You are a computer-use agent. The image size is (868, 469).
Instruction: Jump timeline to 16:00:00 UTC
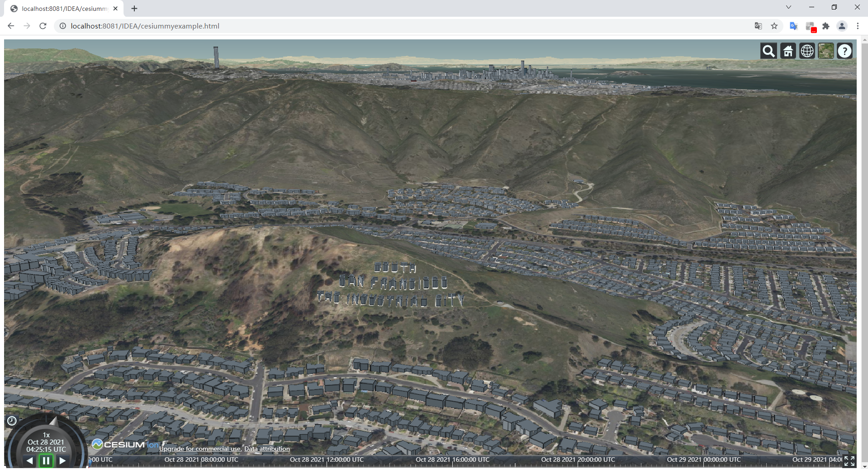pos(452,459)
